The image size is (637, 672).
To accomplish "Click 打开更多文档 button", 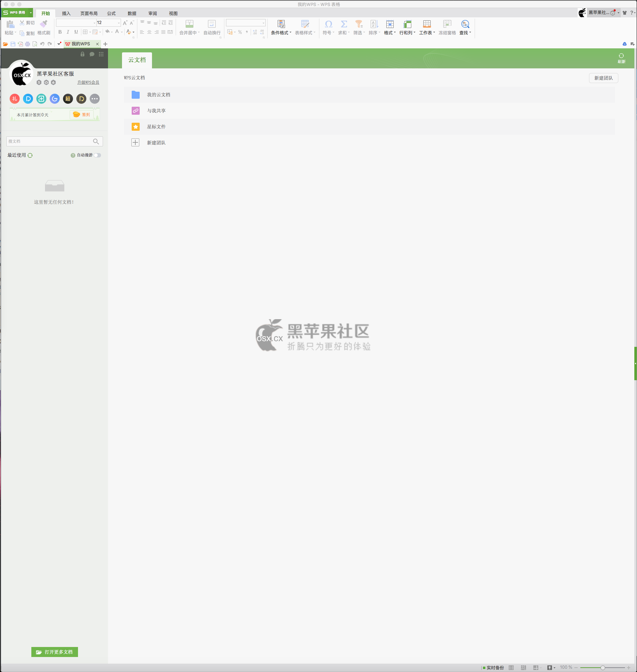I will click(x=55, y=652).
